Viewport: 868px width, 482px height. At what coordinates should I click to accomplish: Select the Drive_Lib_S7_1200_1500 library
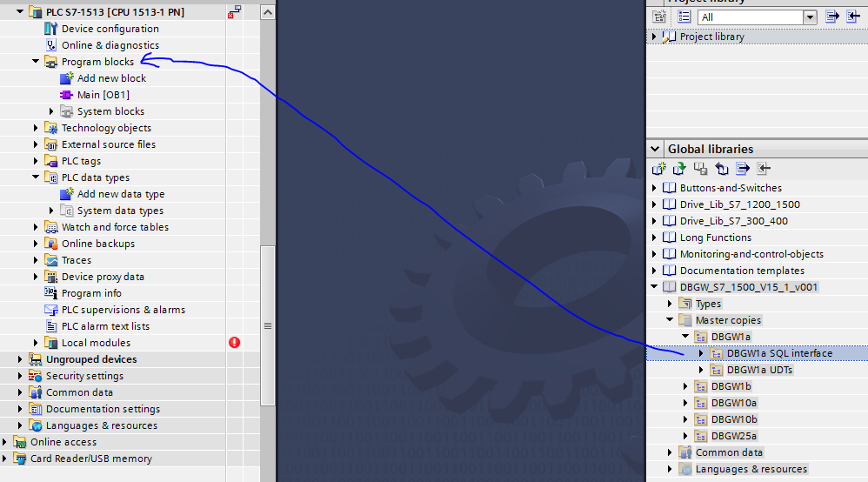[x=739, y=204]
